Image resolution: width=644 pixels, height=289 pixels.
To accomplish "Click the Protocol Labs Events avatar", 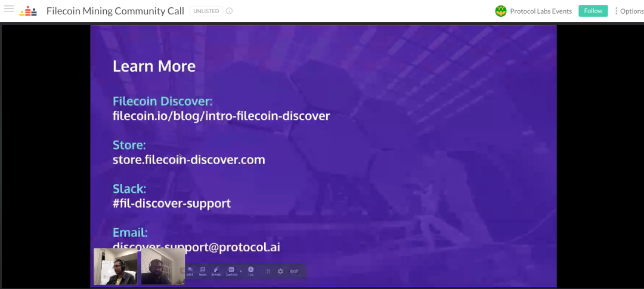I will tap(501, 11).
